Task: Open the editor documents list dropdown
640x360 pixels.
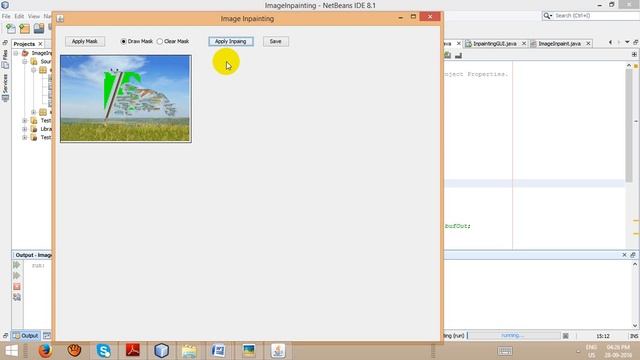Action: coord(627,42)
